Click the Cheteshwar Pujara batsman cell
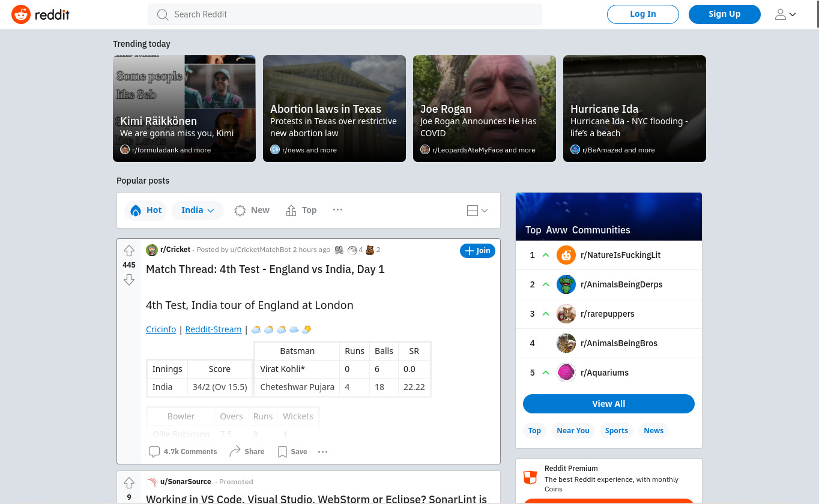Screen dimensions: 819x504 point(297,387)
